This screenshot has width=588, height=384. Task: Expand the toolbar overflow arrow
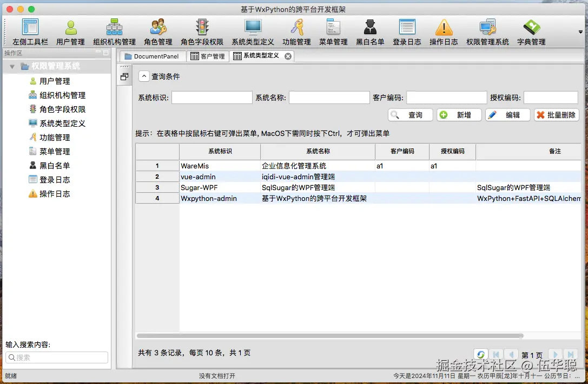pos(580,32)
